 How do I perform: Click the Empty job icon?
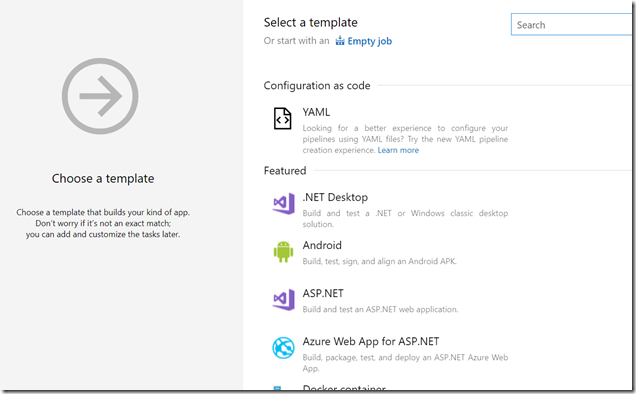coord(340,41)
